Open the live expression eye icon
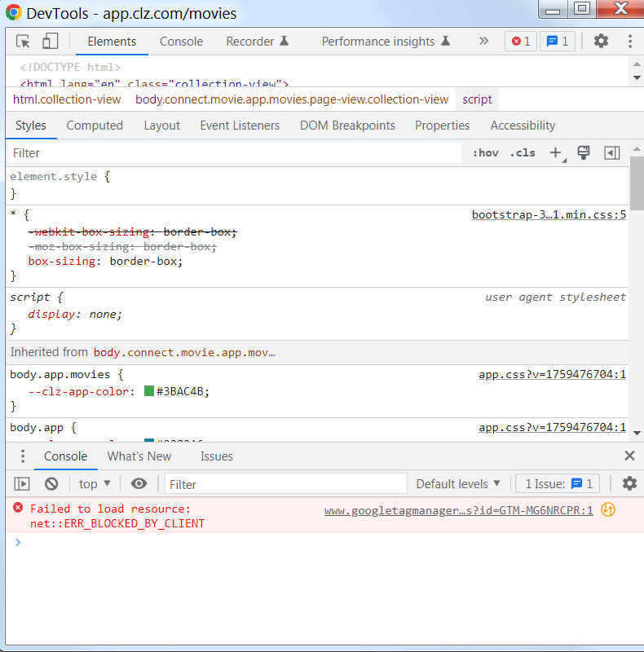This screenshot has height=652, width=644. (139, 484)
